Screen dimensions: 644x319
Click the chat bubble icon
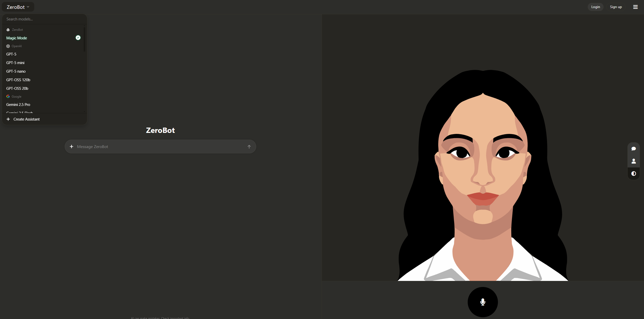(634, 149)
